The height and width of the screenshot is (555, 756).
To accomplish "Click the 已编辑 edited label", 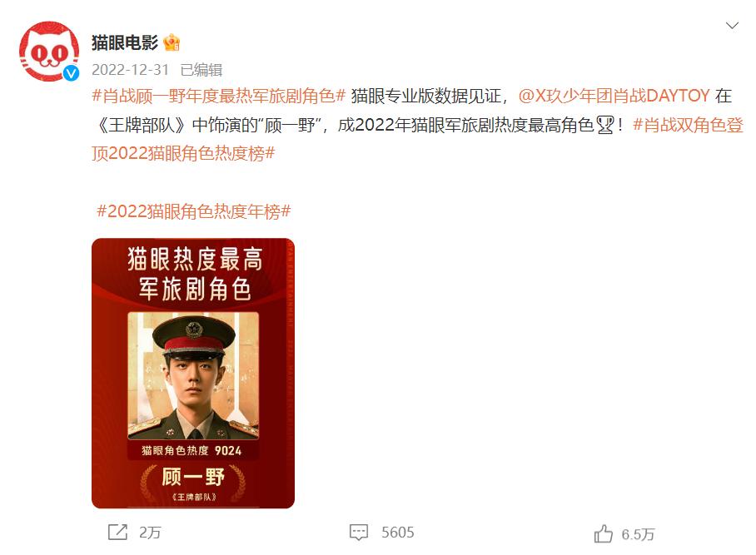I will click(x=201, y=70).
